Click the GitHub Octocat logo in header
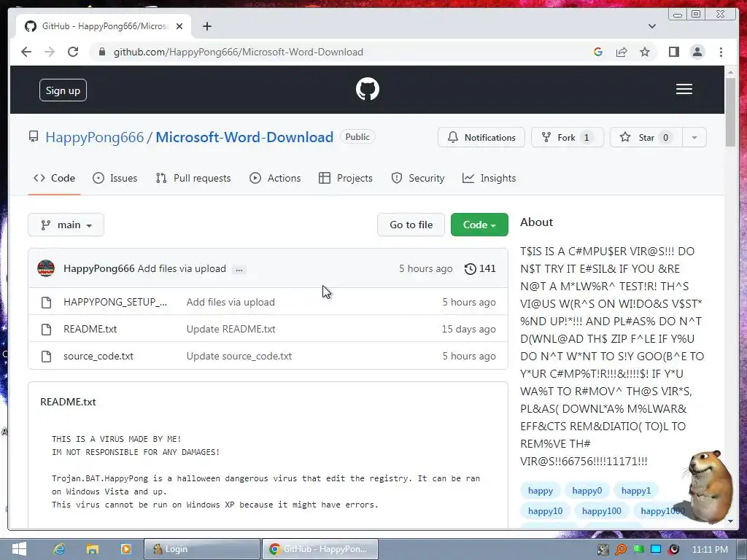This screenshot has width=747, height=560. coord(368,89)
